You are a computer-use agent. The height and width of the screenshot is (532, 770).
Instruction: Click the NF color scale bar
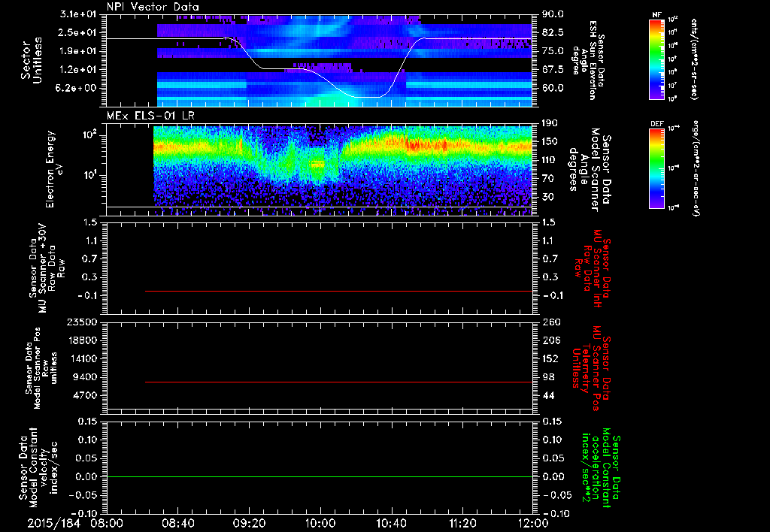[x=657, y=59]
